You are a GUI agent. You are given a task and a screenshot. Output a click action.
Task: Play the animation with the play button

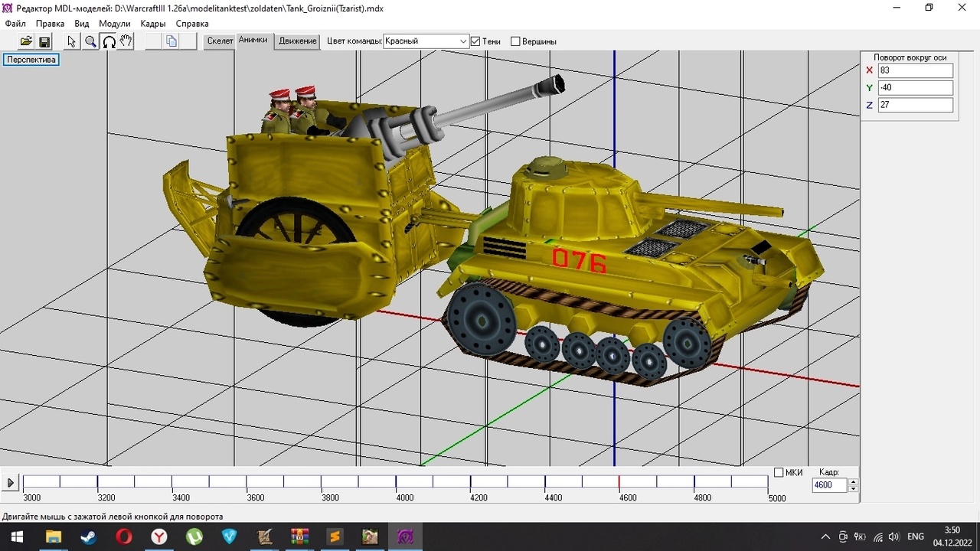tap(10, 483)
